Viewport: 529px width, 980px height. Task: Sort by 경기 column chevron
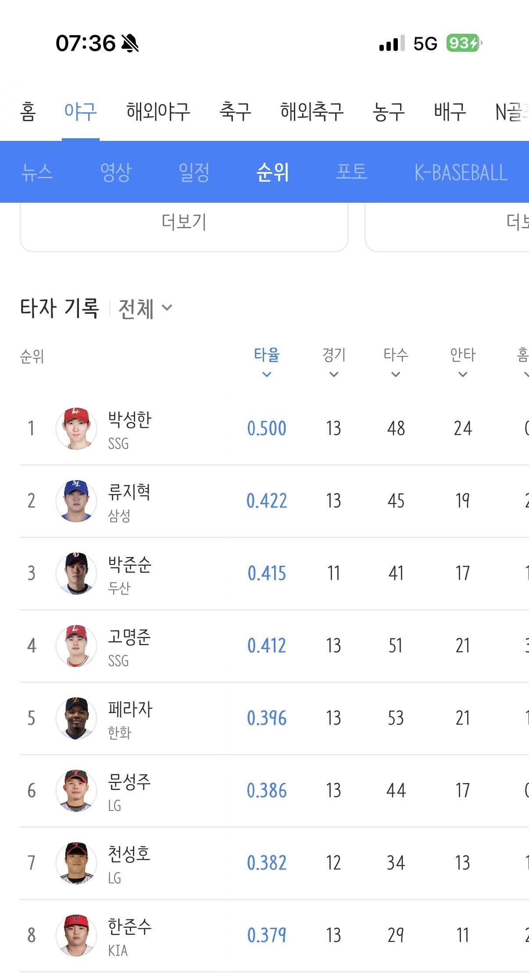[334, 374]
